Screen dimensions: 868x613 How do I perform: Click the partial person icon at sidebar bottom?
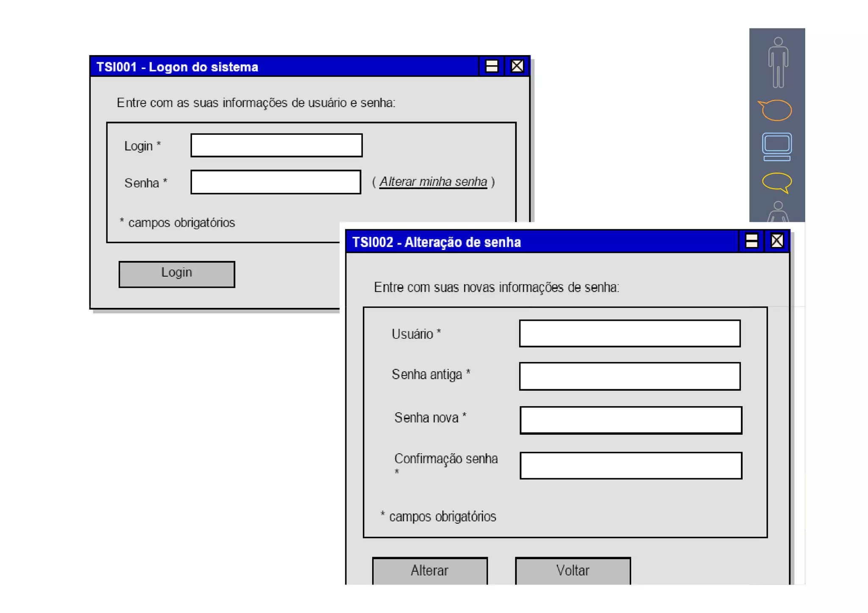pyautogui.click(x=778, y=212)
